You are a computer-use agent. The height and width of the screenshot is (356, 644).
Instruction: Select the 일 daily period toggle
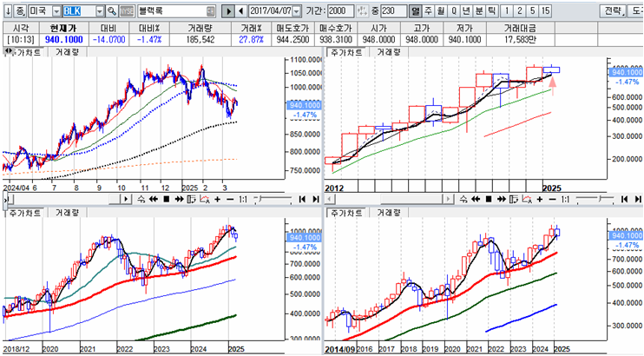415,11
